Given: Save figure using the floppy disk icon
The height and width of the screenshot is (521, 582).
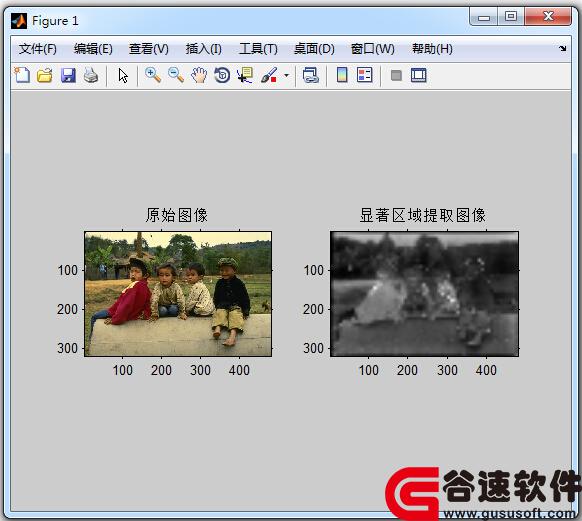Looking at the screenshot, I should [x=68, y=75].
